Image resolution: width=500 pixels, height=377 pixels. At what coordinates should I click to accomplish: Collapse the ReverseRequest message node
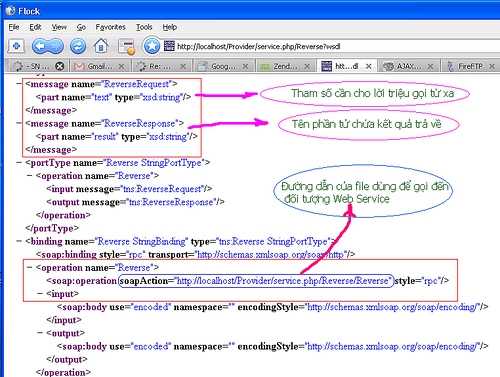pos(20,84)
